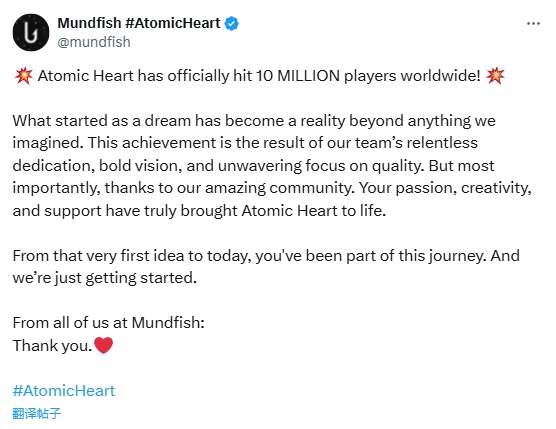Open the @mundfish handle link
This screenshot has width=556, height=429.
pos(94,42)
